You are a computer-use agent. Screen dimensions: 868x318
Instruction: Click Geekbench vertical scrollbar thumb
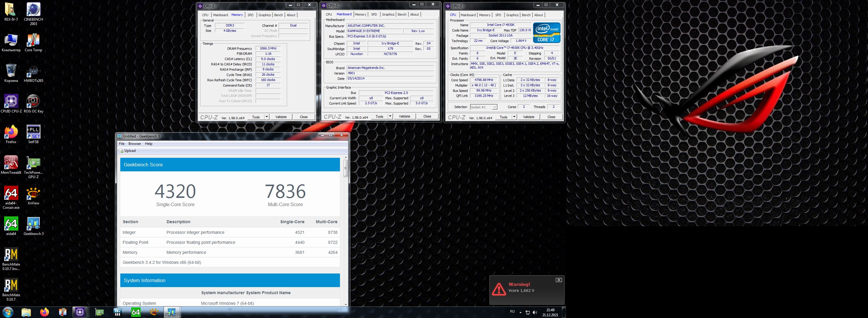(346, 168)
